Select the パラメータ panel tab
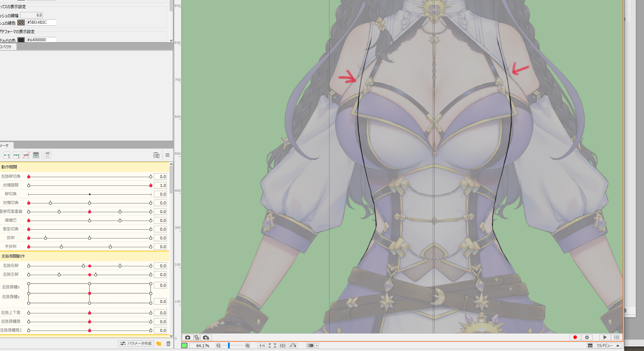This screenshot has height=351, width=644. tap(6, 145)
